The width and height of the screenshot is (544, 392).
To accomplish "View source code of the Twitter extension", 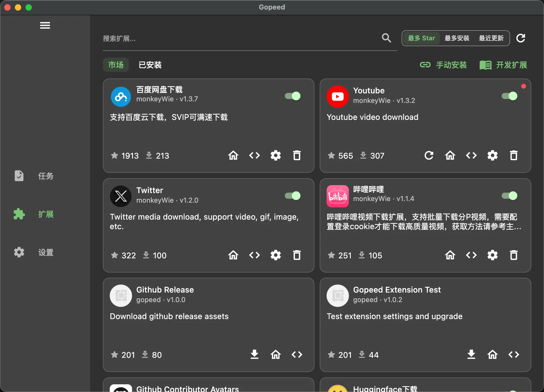I will [x=254, y=255].
